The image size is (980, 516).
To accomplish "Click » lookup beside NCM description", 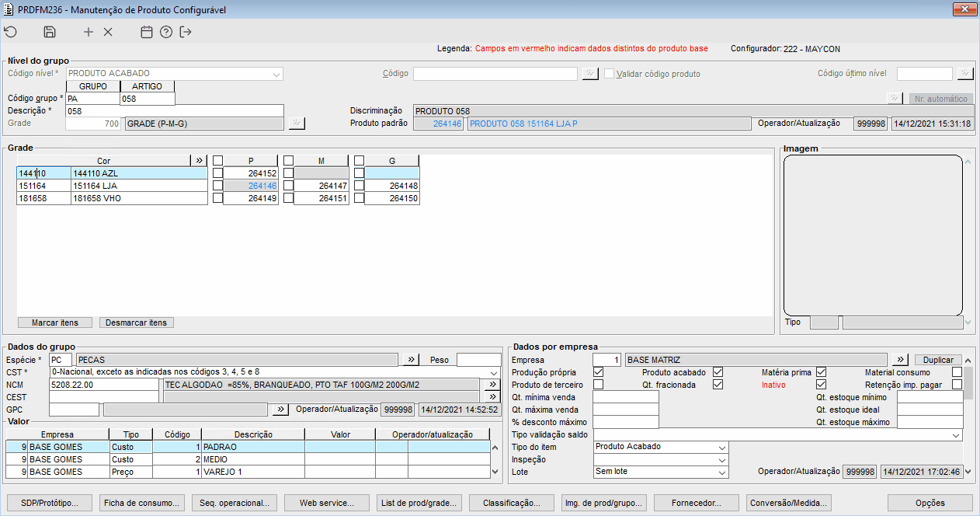I will [492, 385].
